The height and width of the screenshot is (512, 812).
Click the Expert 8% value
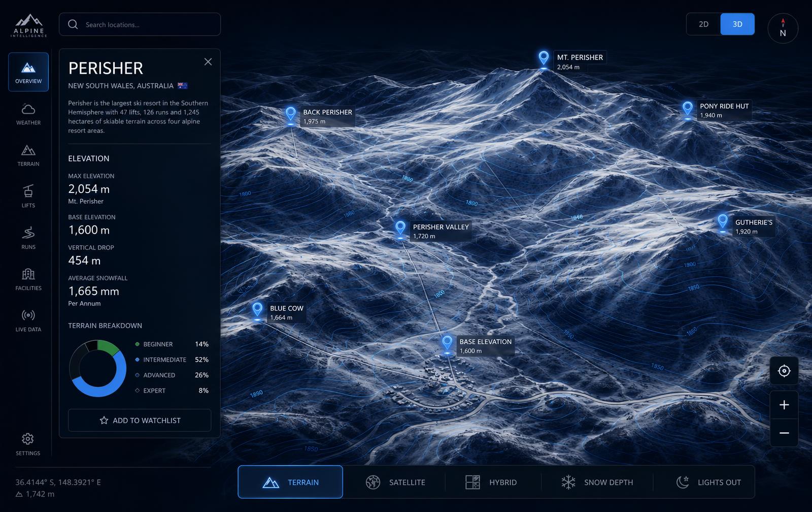(204, 391)
